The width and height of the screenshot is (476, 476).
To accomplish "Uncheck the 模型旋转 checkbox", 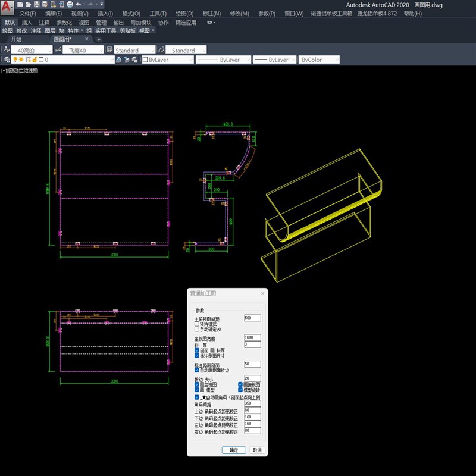I will tap(240, 390).
